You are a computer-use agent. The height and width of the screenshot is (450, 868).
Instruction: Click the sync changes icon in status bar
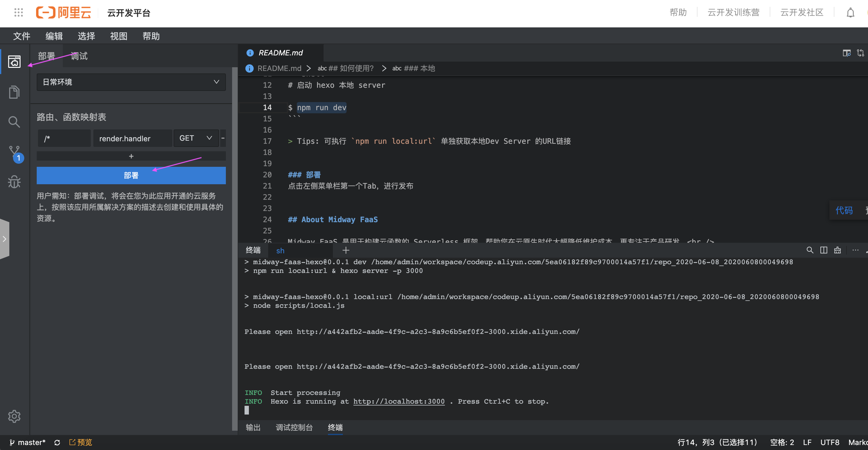[x=57, y=443]
